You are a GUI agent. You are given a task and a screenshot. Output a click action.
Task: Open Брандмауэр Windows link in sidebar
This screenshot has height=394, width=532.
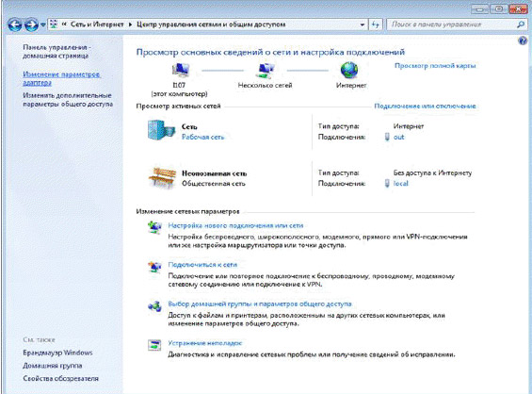click(x=57, y=353)
